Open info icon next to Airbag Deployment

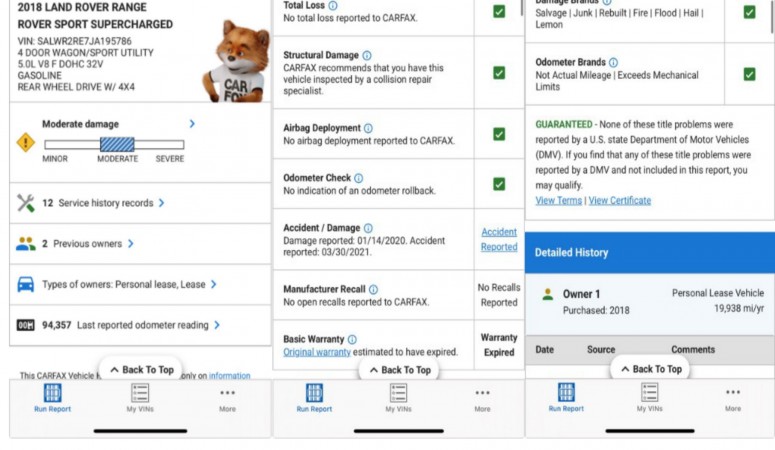coord(368,128)
